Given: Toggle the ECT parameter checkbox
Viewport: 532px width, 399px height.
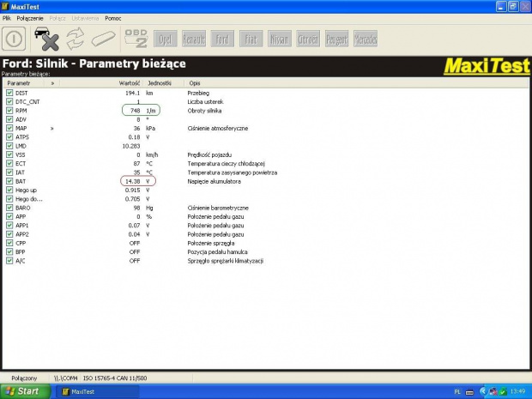Looking at the screenshot, I should click(x=9, y=163).
